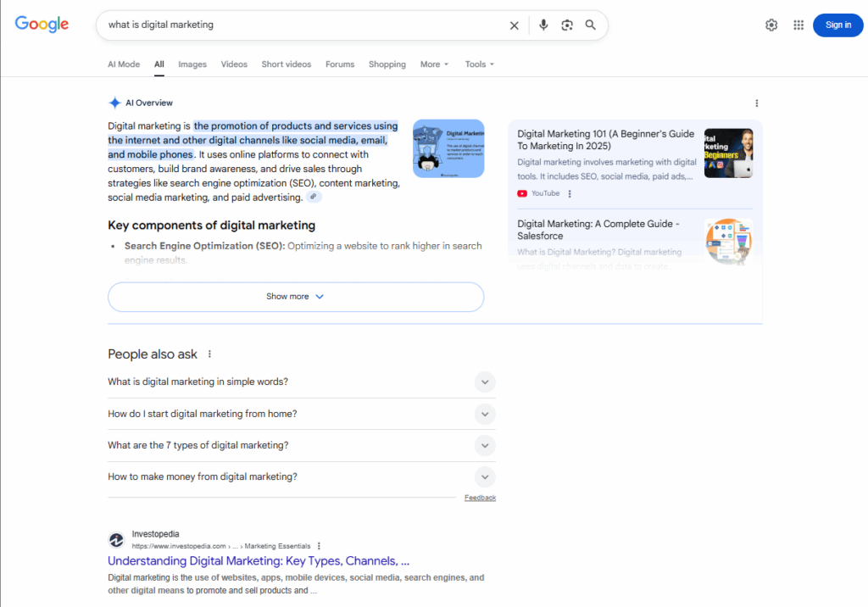Click the Digital Marketing 101 video thumbnail
868x607 pixels.
coord(728,153)
